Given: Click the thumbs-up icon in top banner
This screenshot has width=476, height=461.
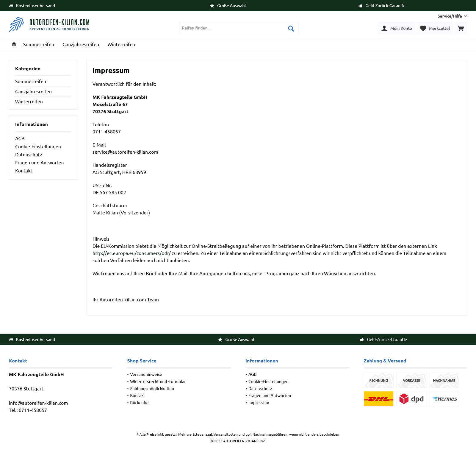Looking at the screenshot, I should [x=360, y=6].
